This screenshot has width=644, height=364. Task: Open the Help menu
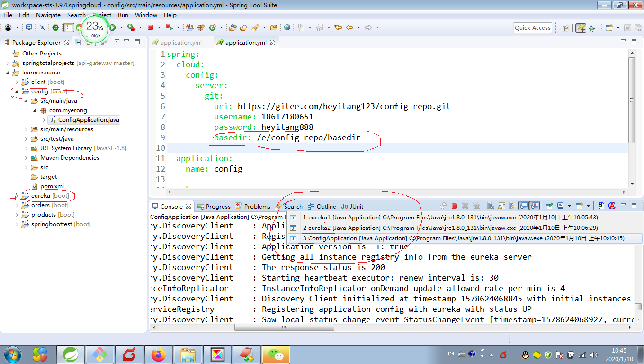(x=170, y=15)
